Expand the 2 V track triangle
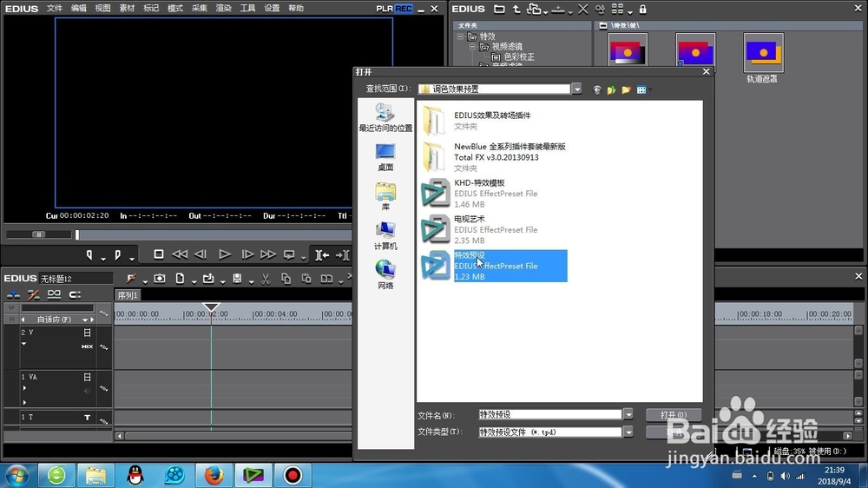 [x=23, y=344]
